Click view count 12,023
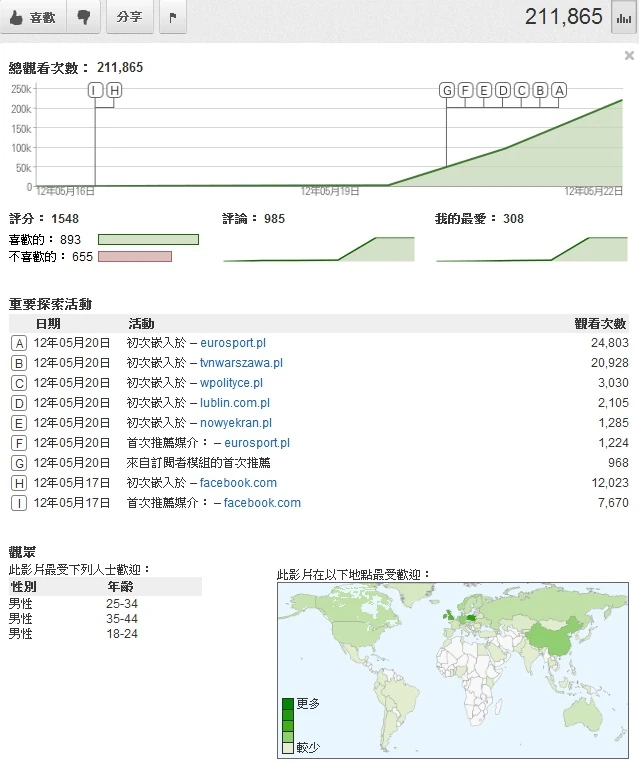 point(610,483)
